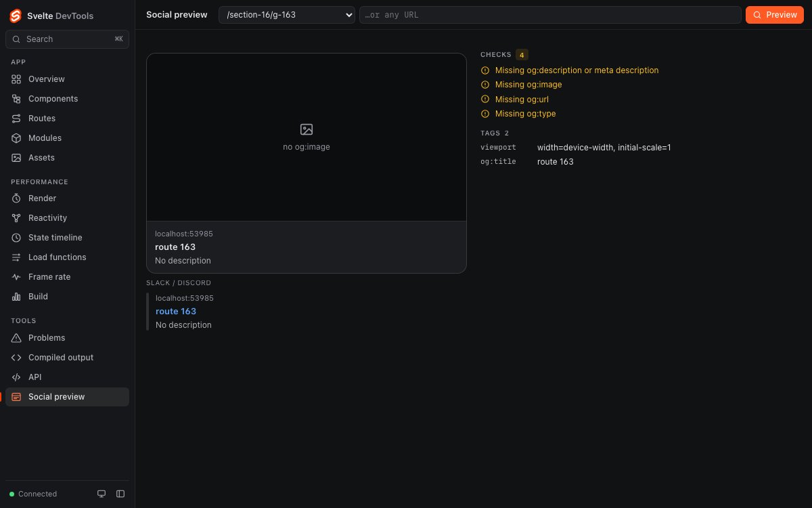Click the Frame rate pulse icon
The width and height of the screenshot is (812, 508).
pyautogui.click(x=16, y=277)
